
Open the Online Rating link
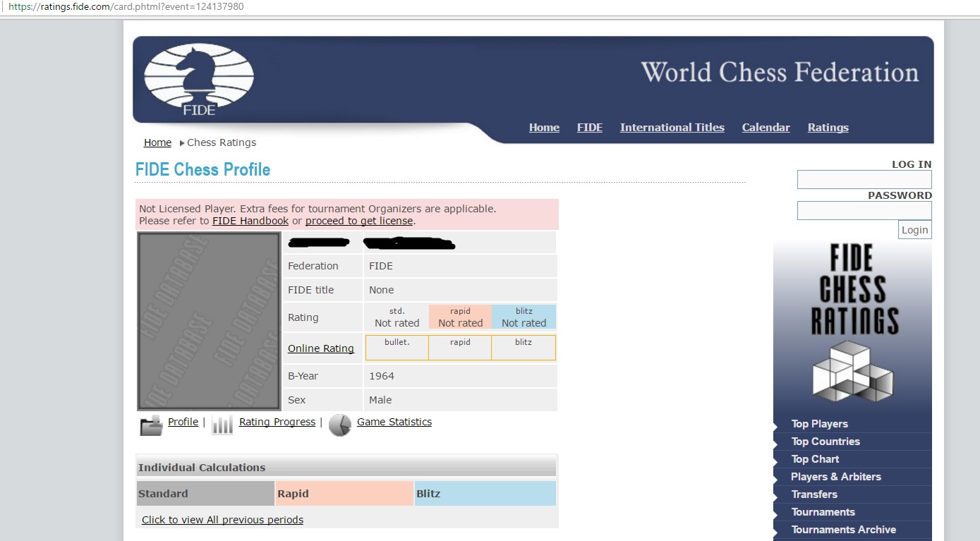point(321,348)
